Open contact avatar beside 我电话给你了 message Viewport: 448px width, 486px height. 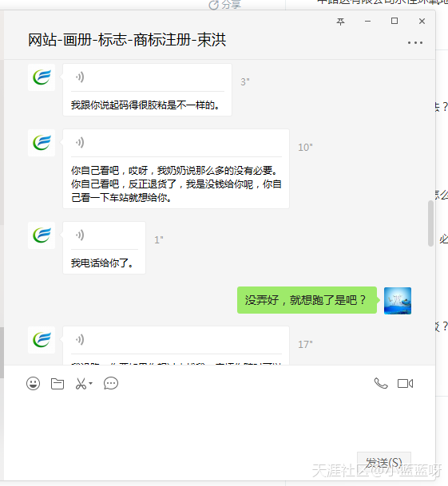tap(42, 235)
